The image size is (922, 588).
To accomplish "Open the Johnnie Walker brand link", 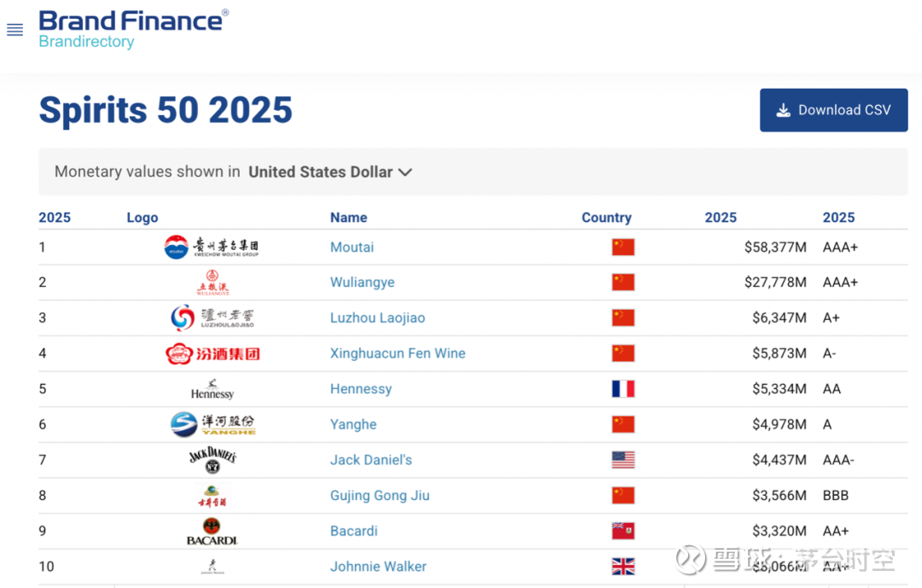I will (x=378, y=567).
